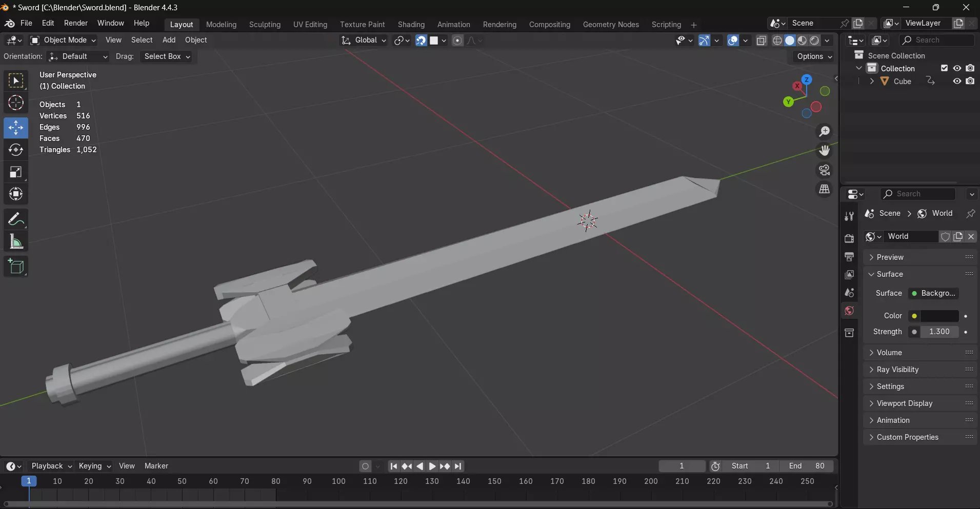Click the Surface Background shader button
This screenshot has height=509, width=980.
click(933, 293)
